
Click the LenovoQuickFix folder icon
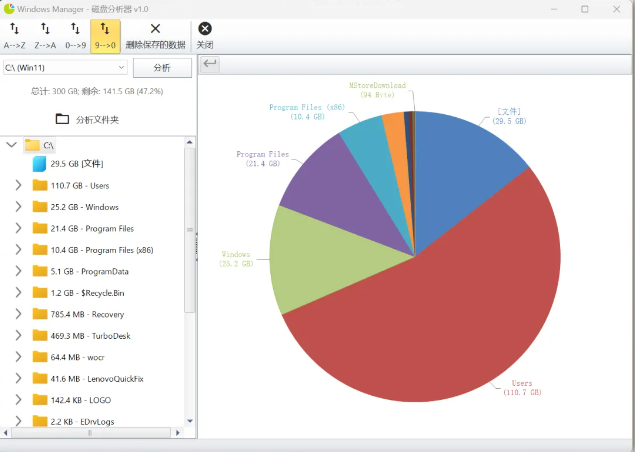(40, 378)
